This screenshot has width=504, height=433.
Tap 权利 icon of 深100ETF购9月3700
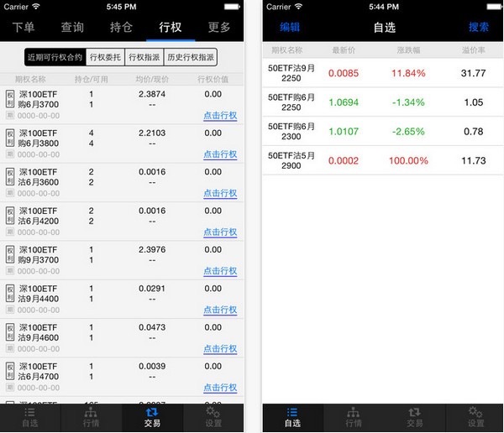[10, 254]
